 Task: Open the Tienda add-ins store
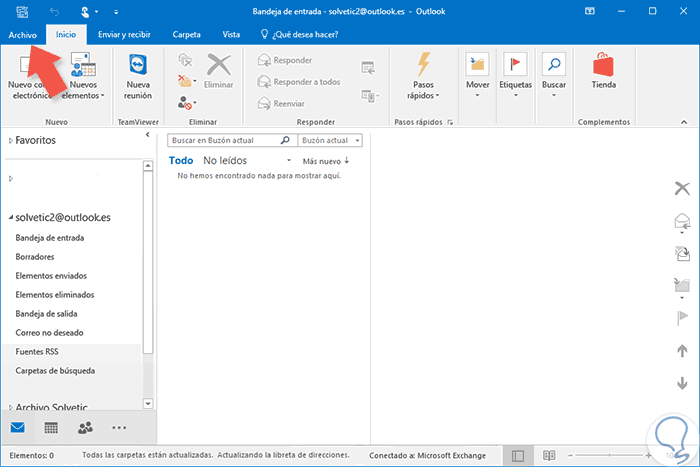coord(603,71)
